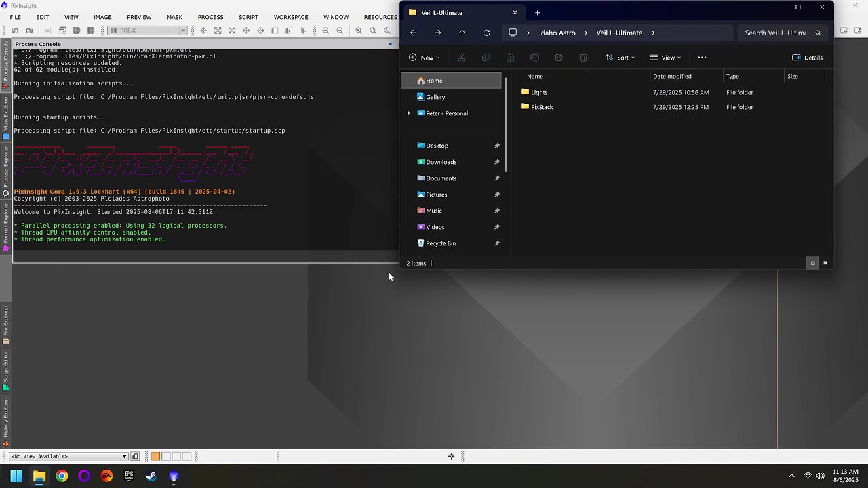Open the See more ellipsis menu
868x488 pixels.
tap(702, 58)
